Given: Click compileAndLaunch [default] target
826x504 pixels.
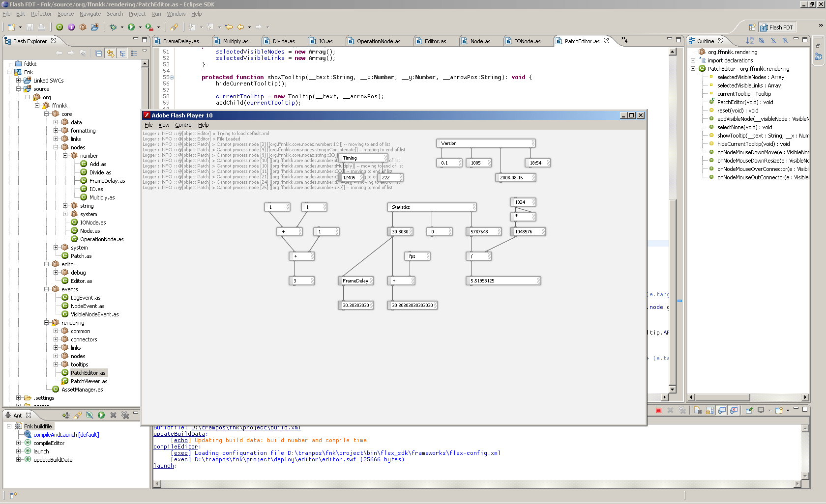Looking at the screenshot, I should [66, 435].
